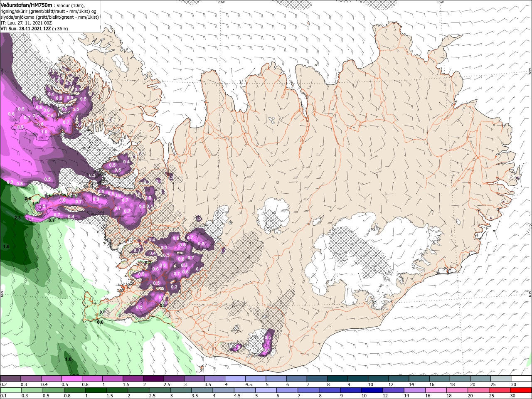Select the rain legend swatch between 7 and 8
This screenshot has width=532, height=399.
tap(309, 390)
